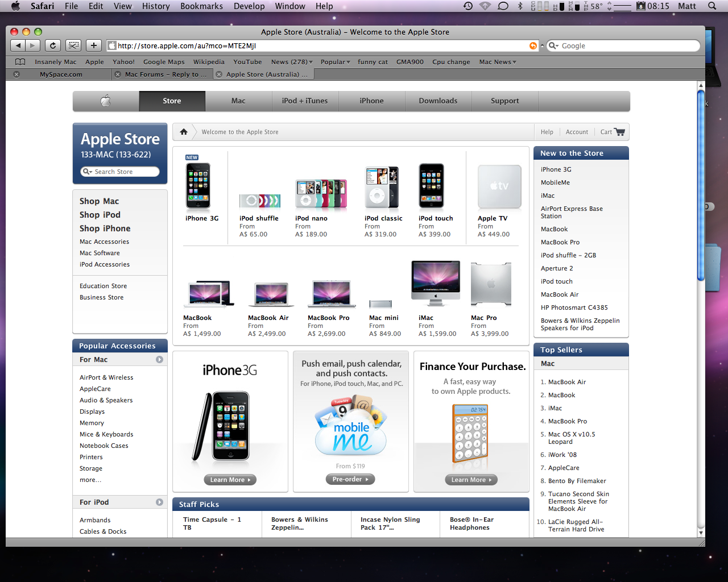Switch to the iPod + iTunes tab
728x582 pixels.
305,101
